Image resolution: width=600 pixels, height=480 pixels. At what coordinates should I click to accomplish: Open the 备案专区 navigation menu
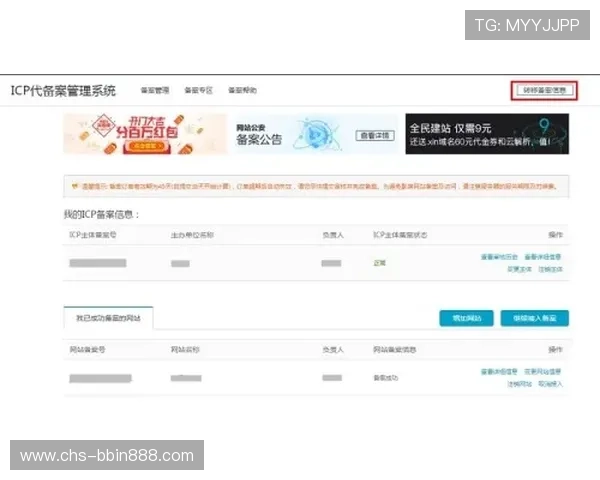tap(199, 90)
